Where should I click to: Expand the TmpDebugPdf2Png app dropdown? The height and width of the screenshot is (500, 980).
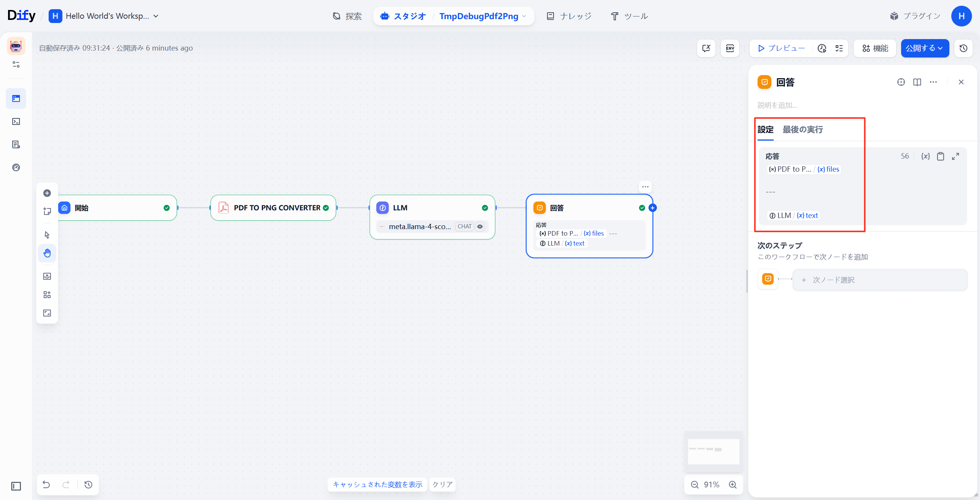(x=524, y=16)
